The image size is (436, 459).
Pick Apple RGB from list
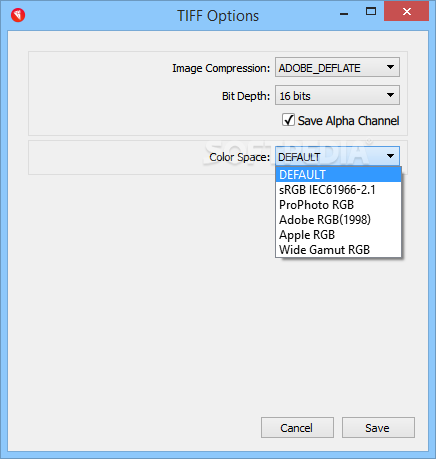point(338,235)
